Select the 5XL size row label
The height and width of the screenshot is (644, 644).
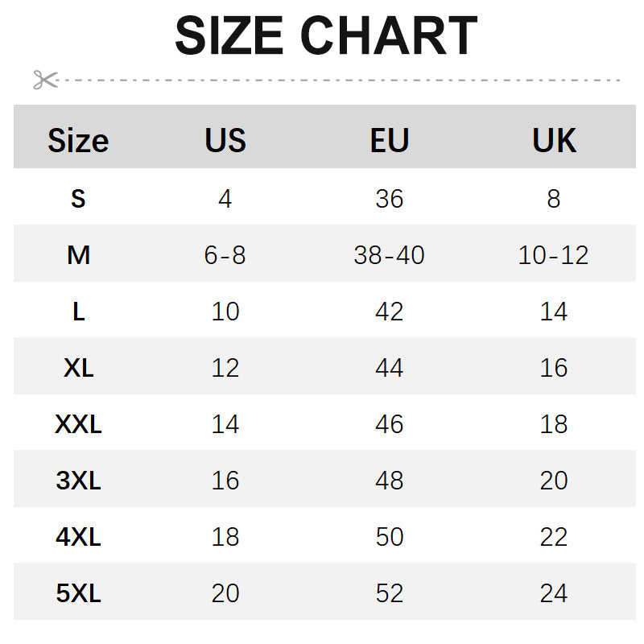pos(78,593)
